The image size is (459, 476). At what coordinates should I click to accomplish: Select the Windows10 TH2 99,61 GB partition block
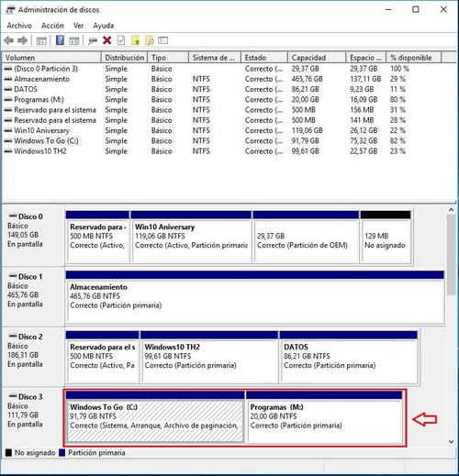pyautogui.click(x=209, y=357)
